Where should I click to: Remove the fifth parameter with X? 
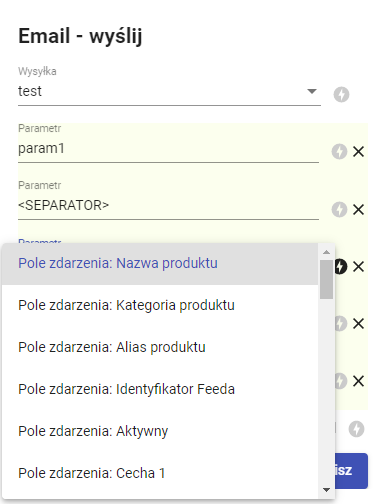(358, 381)
